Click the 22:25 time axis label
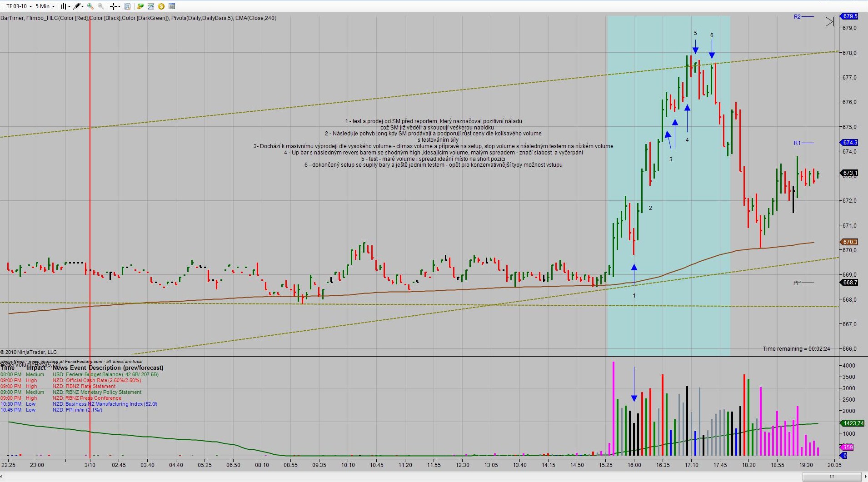Screen dimensions: 868x482 [x=8, y=465]
